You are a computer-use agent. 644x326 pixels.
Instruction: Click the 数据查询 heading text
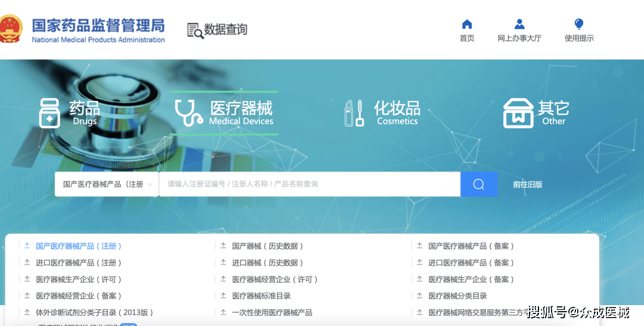225,29
